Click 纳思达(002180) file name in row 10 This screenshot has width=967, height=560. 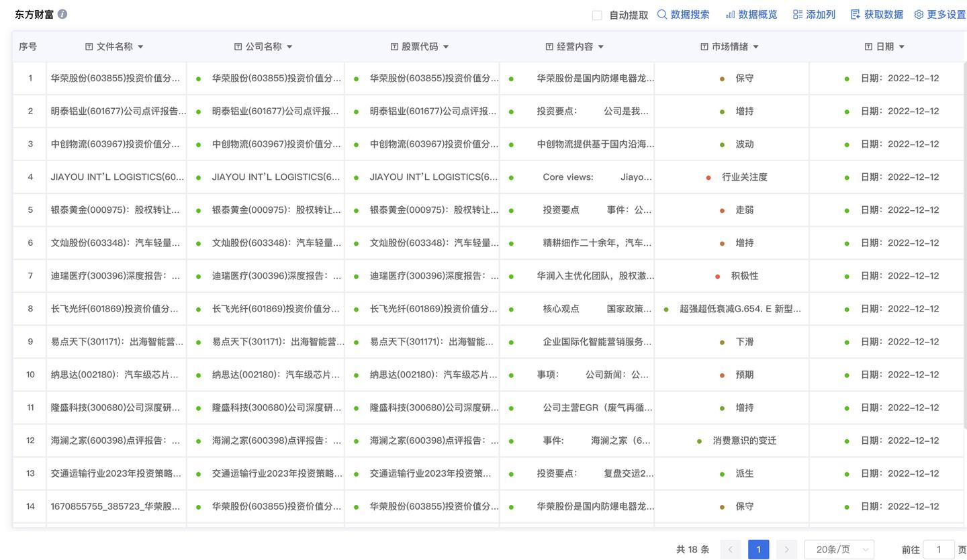pos(115,374)
